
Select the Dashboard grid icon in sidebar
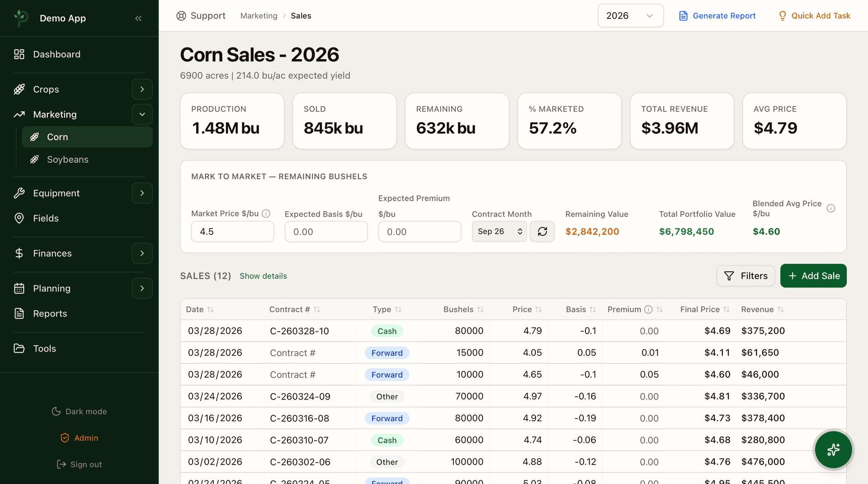19,54
